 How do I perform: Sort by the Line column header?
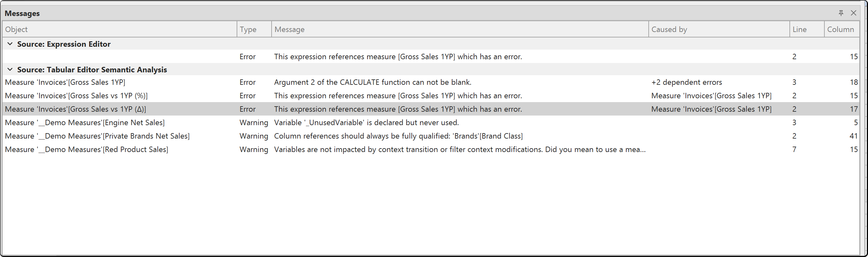point(807,29)
